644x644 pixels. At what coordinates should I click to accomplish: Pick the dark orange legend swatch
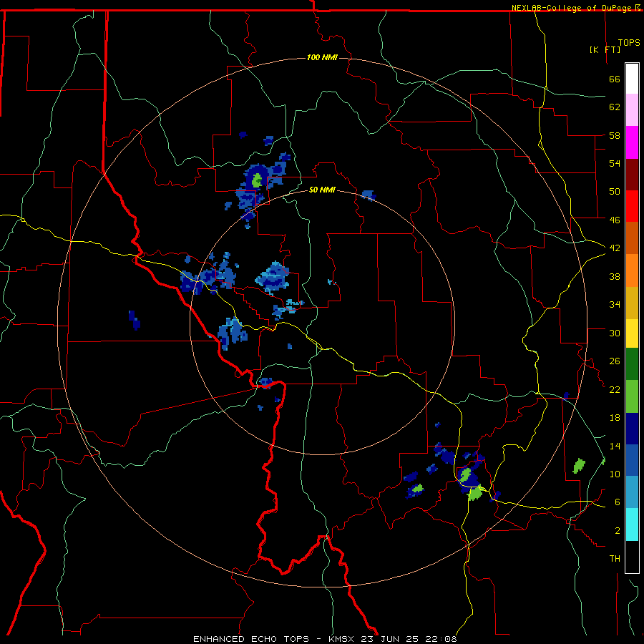(632, 238)
